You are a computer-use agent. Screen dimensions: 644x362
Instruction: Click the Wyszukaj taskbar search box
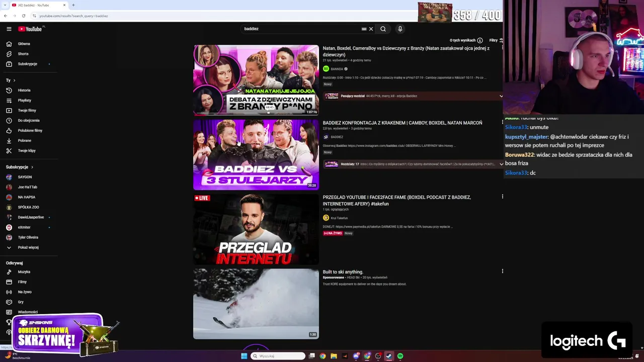pyautogui.click(x=278, y=356)
